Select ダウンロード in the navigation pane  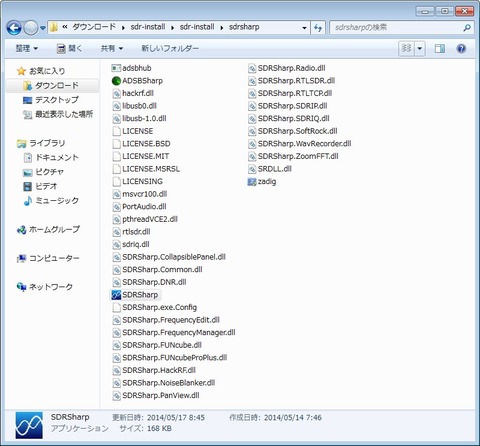point(51,86)
